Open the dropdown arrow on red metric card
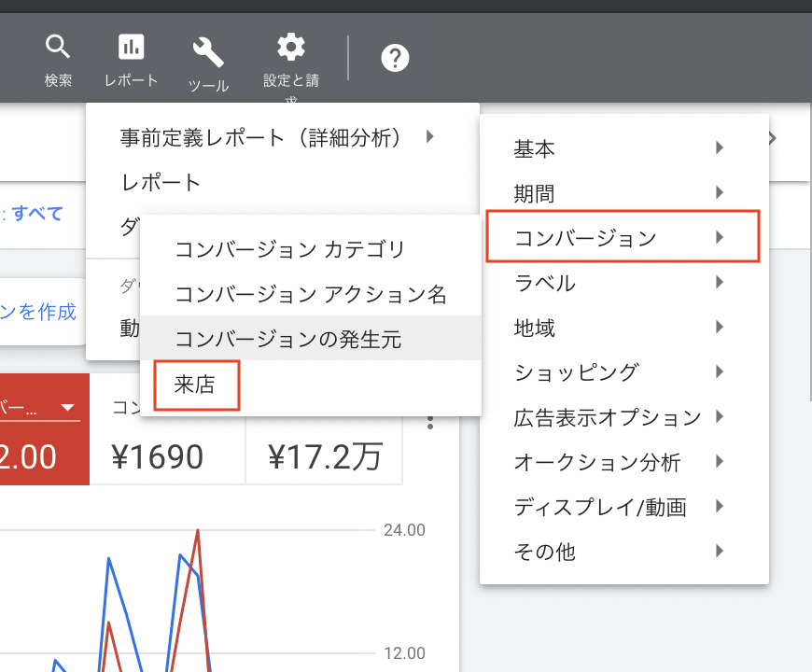 67,408
